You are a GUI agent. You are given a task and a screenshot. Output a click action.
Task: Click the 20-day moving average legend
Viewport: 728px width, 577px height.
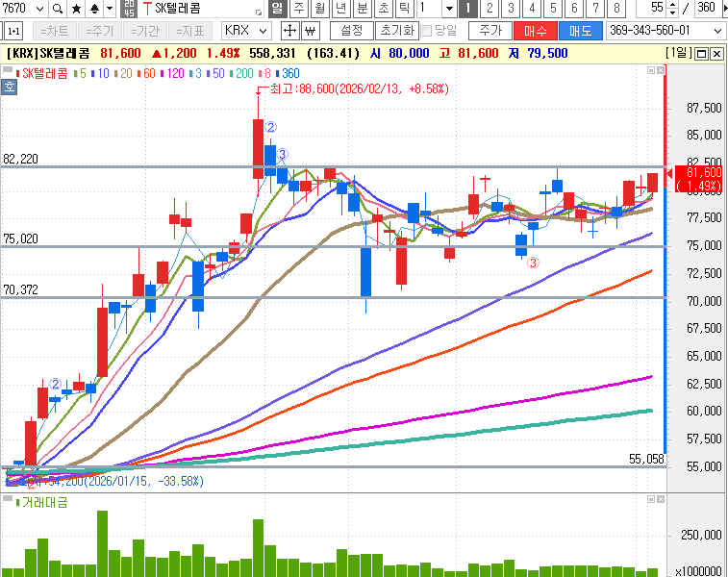point(123,73)
